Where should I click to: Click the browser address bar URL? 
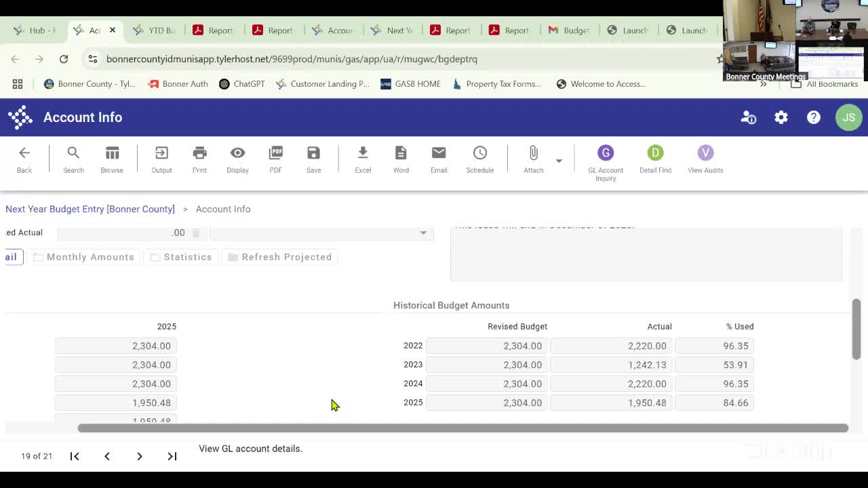click(292, 59)
